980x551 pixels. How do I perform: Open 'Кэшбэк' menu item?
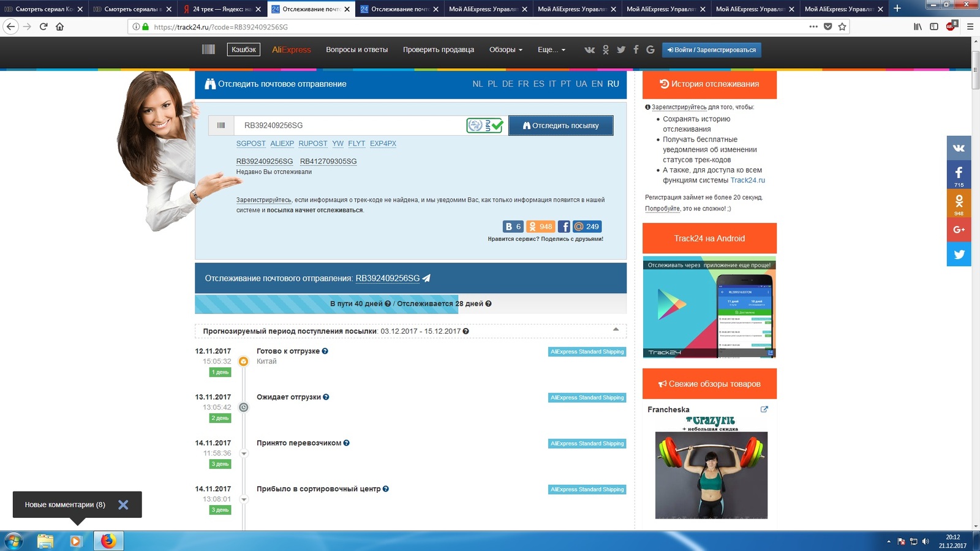click(x=244, y=50)
